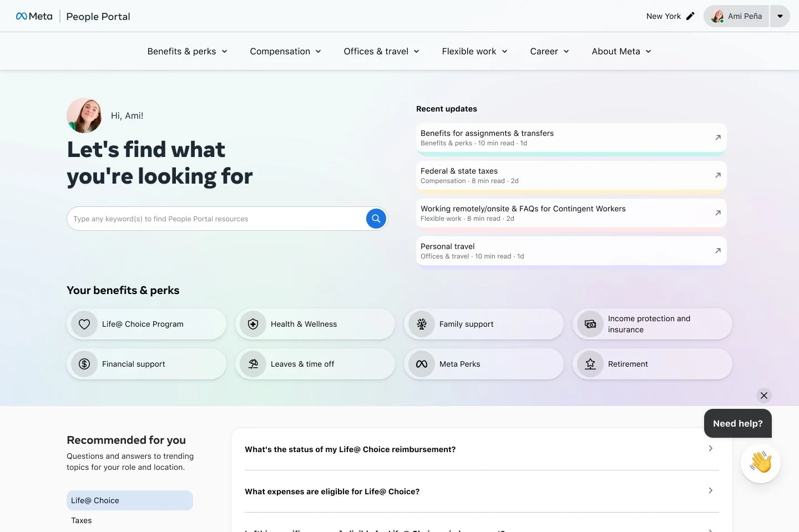Open Federal & state taxes article

pyautogui.click(x=571, y=175)
